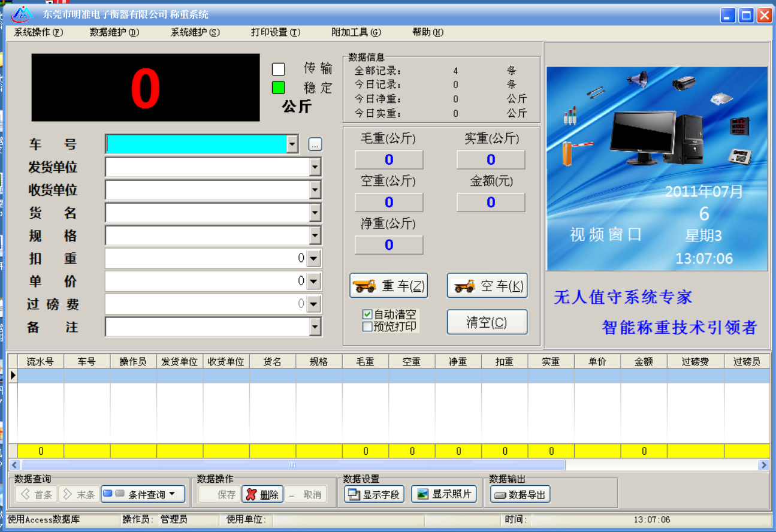Image resolution: width=776 pixels, height=532 pixels.
Task: Click the table scrollbar right arrow
Action: point(763,465)
